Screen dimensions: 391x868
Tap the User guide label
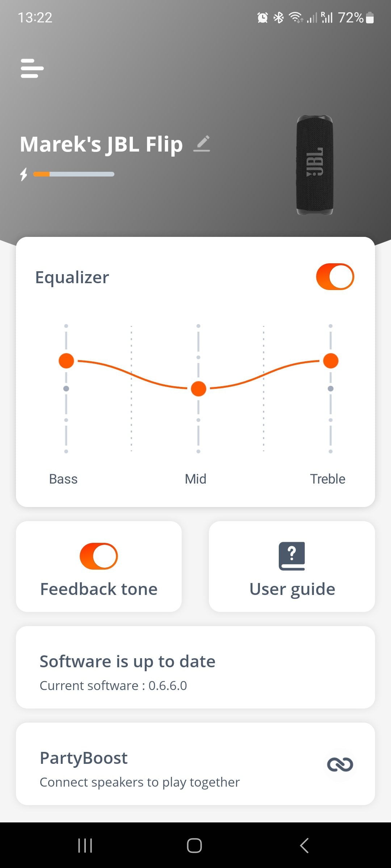tap(292, 589)
